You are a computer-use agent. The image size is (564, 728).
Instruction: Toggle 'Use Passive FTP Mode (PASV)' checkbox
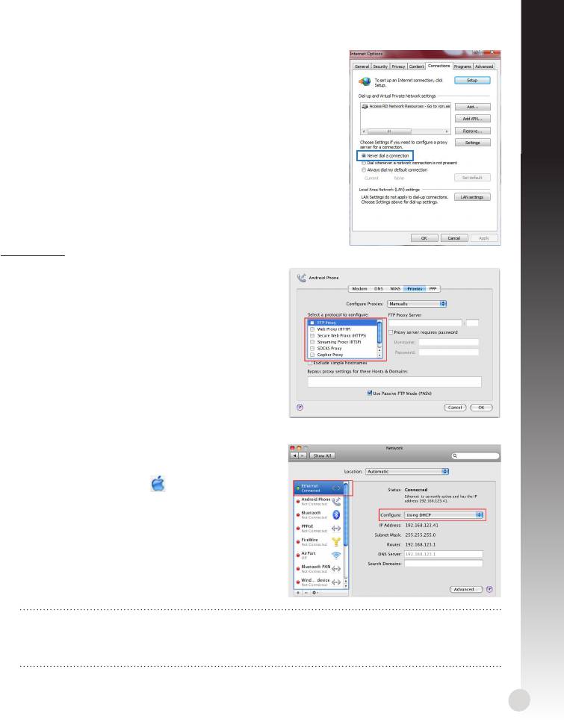(370, 392)
